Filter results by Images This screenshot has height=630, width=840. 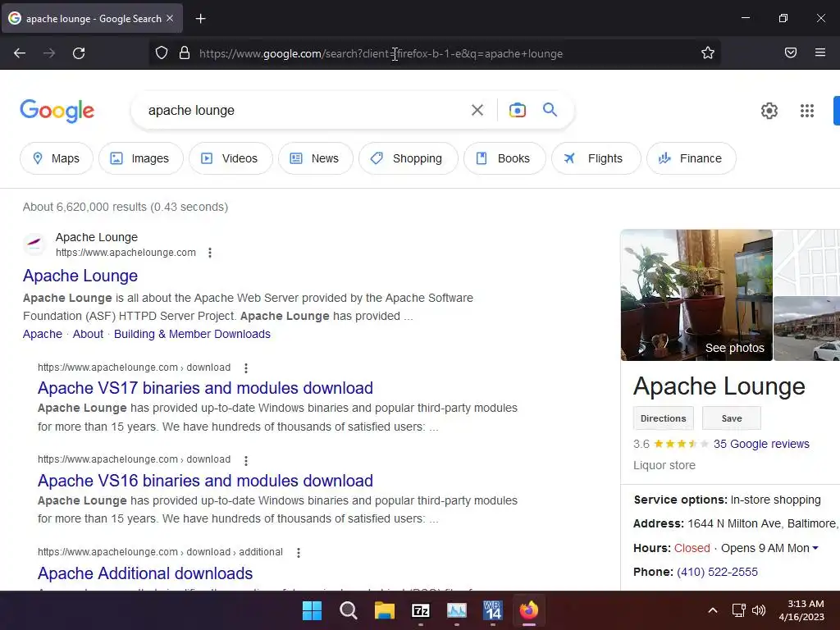tap(140, 158)
